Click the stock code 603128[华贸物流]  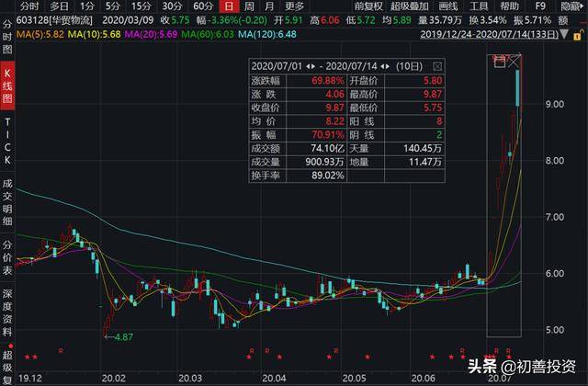pyautogui.click(x=54, y=20)
